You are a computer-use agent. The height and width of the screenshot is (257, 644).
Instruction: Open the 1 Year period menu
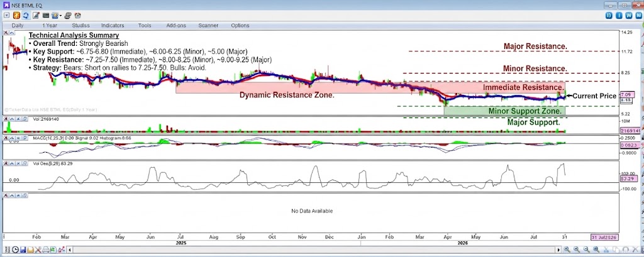tap(50, 26)
